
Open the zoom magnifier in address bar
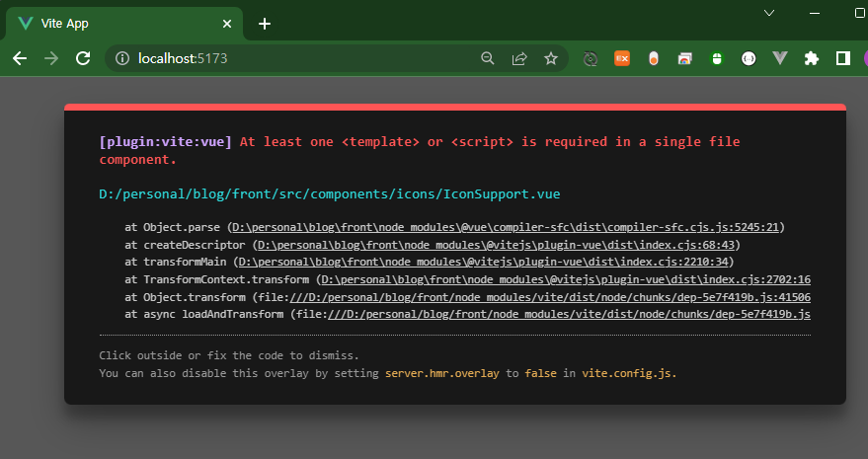pyautogui.click(x=487, y=58)
